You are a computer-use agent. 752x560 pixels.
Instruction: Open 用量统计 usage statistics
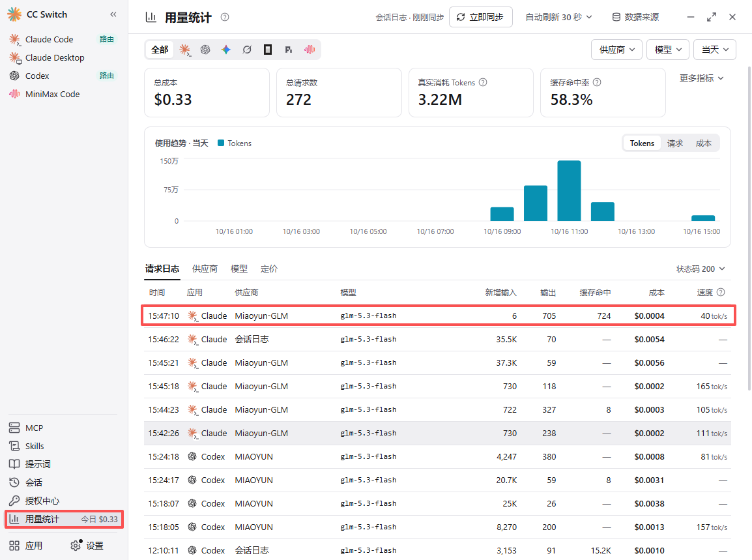coord(64,519)
